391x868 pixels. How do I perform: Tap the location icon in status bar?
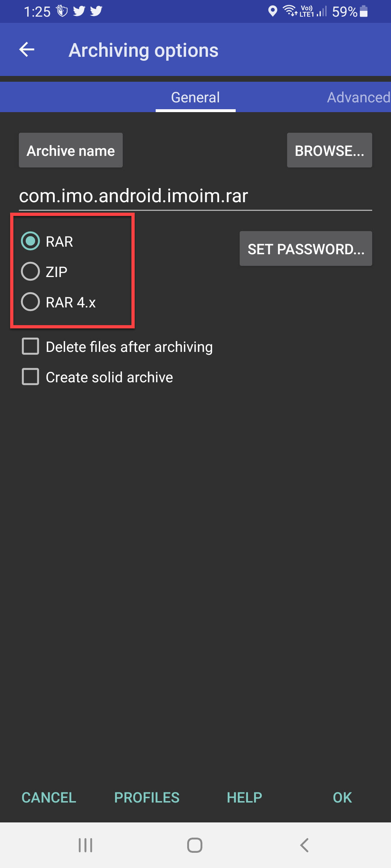pos(273,11)
